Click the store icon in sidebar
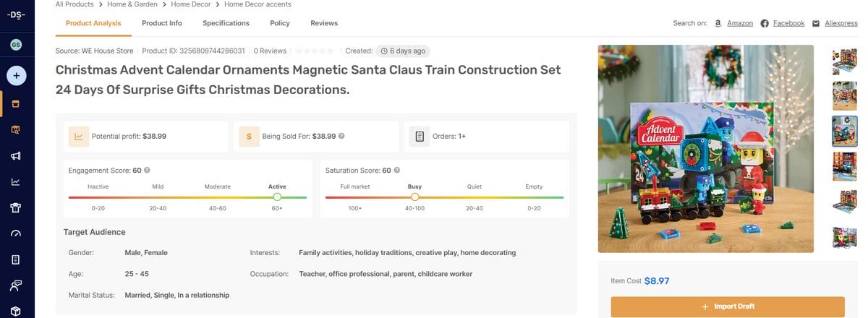 [16, 103]
